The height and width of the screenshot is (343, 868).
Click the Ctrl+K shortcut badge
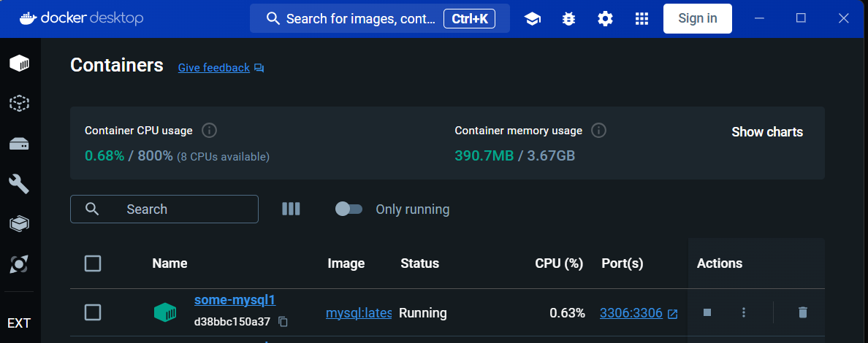469,18
